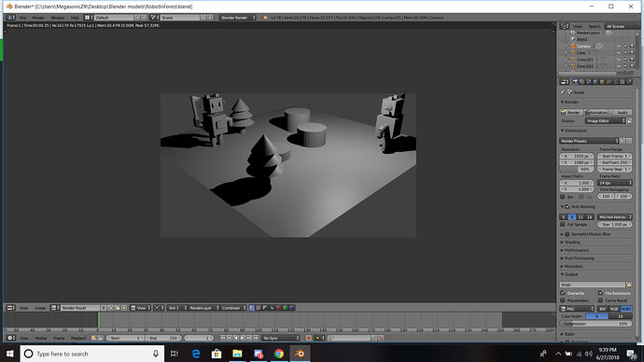The width and height of the screenshot is (644, 362).
Task: Click the Animation render button
Action: coord(595,112)
